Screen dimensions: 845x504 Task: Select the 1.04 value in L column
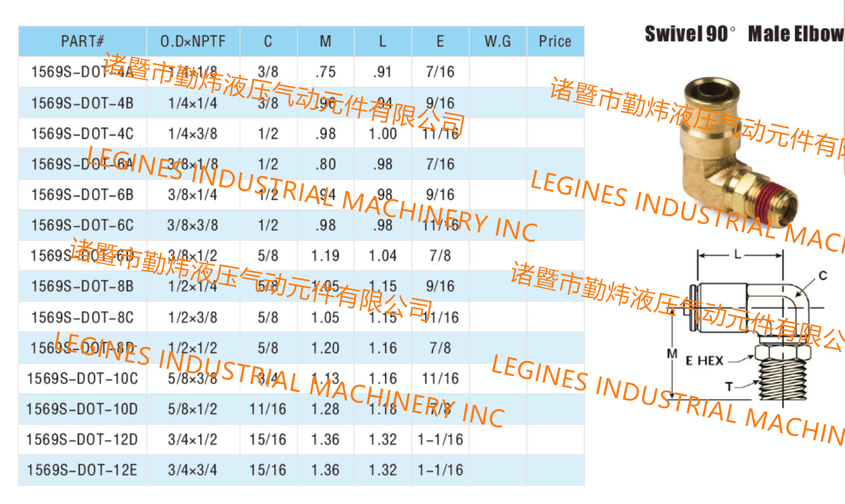[382, 256]
